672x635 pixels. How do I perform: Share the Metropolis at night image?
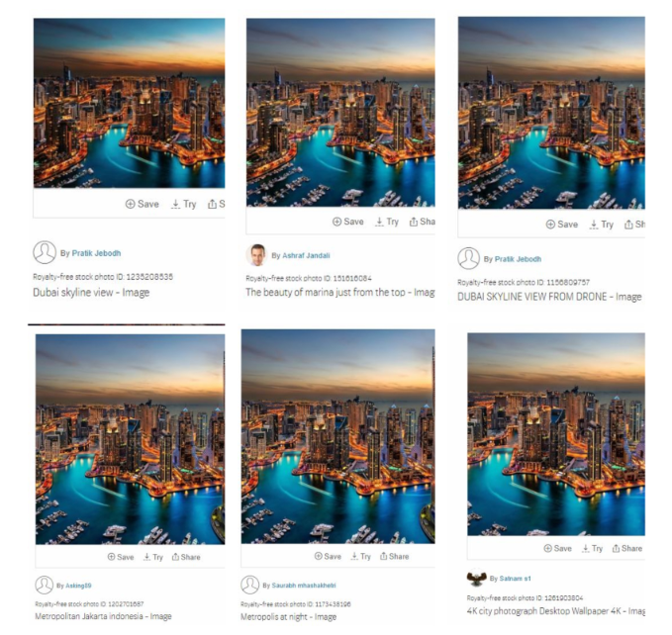(394, 556)
